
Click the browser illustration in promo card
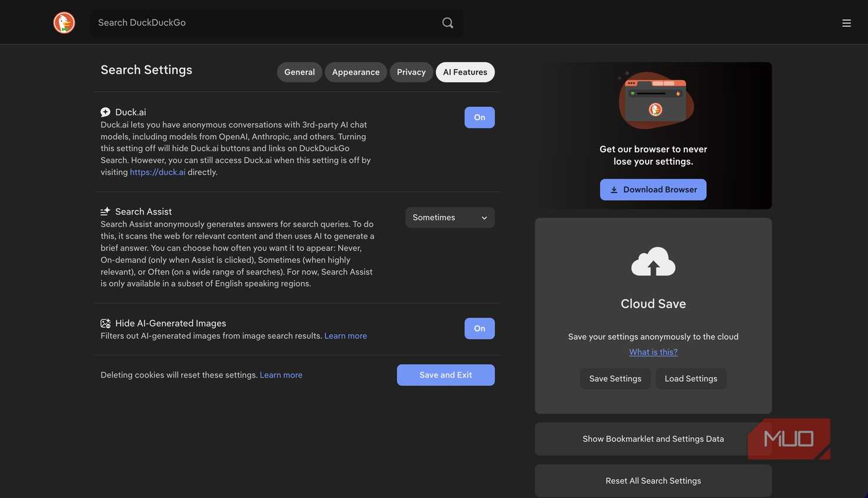[x=655, y=100]
